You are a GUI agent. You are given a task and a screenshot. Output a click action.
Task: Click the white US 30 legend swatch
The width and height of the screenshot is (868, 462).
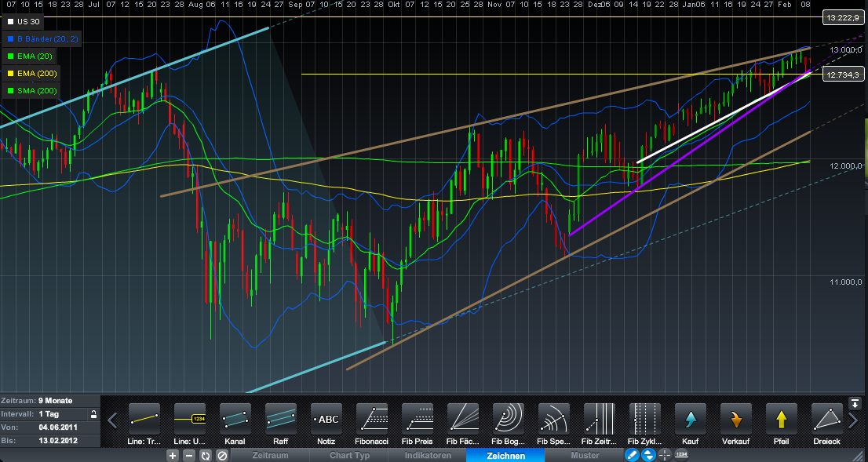pos(10,22)
